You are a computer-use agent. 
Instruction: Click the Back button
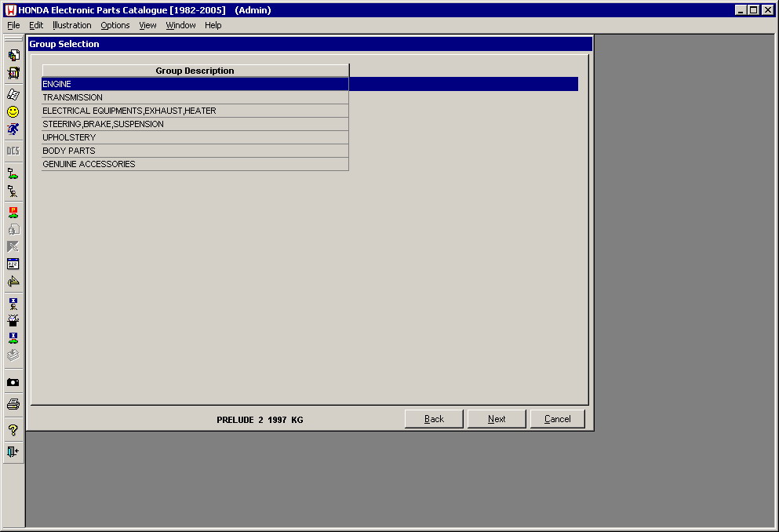pyautogui.click(x=434, y=419)
